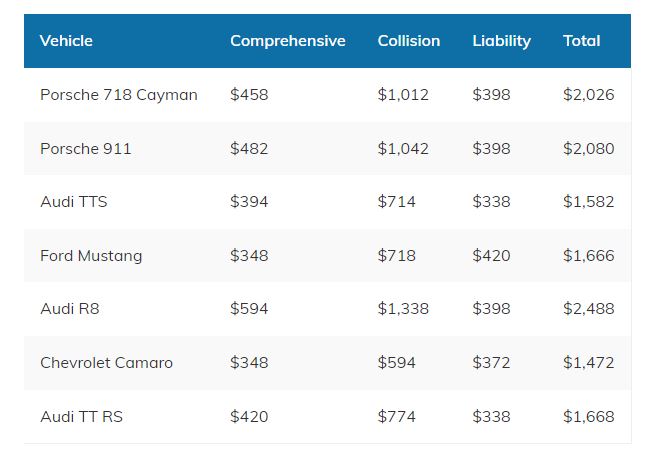Click the Audi TT RS vehicle name
This screenshot has width=656, height=464.
tap(82, 417)
